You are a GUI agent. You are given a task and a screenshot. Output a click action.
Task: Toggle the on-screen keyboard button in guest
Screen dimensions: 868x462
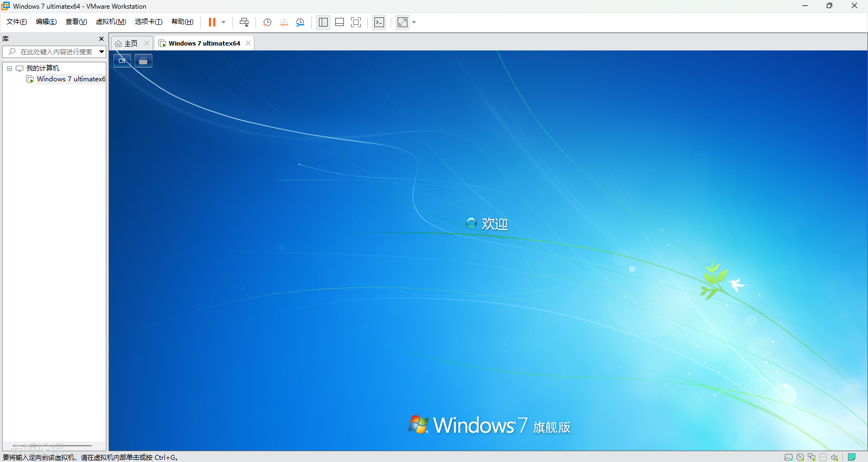point(143,61)
